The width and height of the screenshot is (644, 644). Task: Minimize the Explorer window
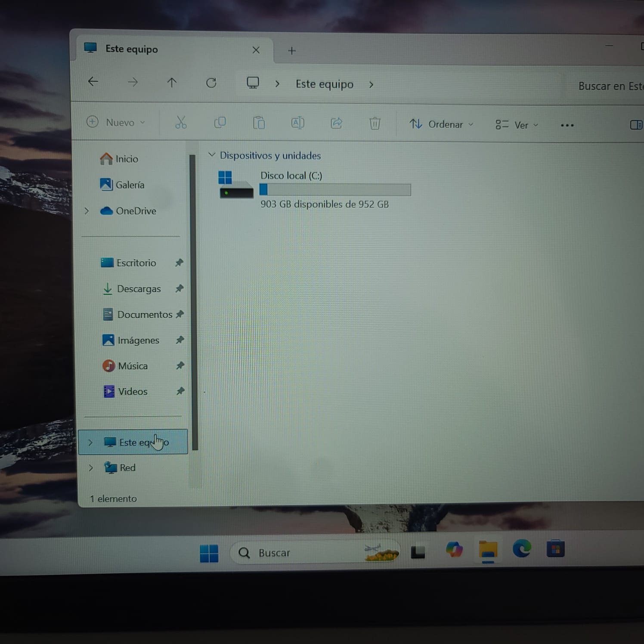pyautogui.click(x=609, y=46)
